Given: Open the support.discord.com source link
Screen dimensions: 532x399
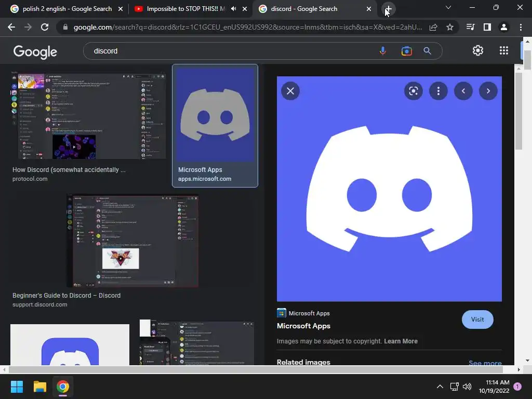Looking at the screenshot, I should [39, 304].
